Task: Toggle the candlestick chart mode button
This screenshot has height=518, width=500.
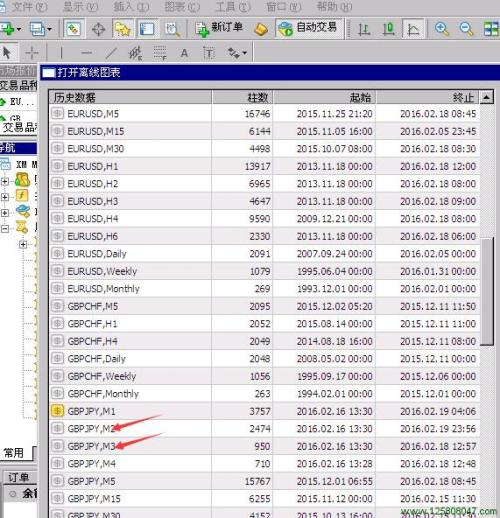Action: (x=388, y=29)
